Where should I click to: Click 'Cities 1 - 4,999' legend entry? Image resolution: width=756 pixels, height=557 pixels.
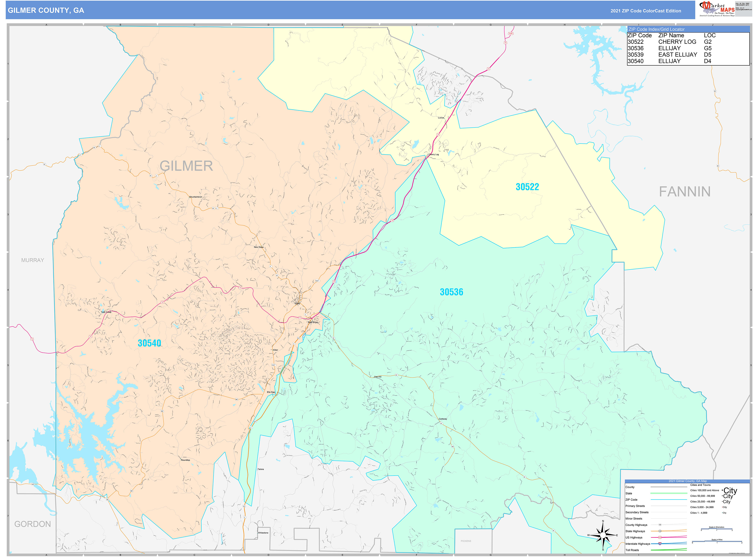point(698,513)
